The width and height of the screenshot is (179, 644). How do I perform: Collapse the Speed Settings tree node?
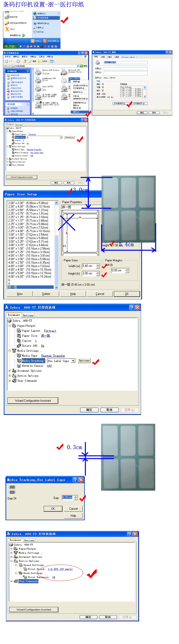16,565
